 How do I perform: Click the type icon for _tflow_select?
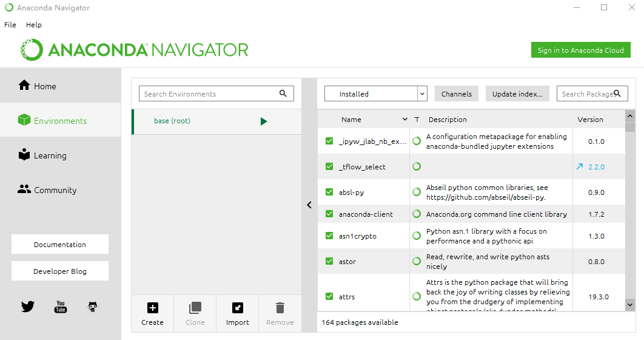[x=417, y=166]
